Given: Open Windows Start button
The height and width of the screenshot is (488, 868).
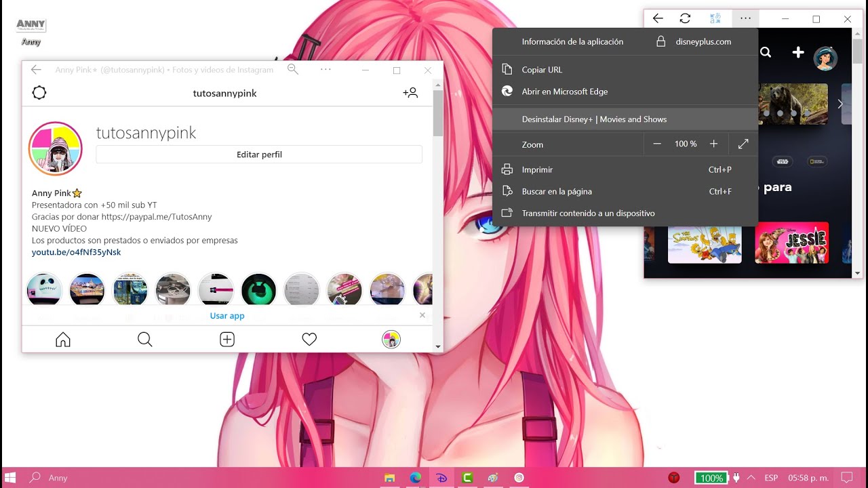Looking at the screenshot, I should [10, 478].
